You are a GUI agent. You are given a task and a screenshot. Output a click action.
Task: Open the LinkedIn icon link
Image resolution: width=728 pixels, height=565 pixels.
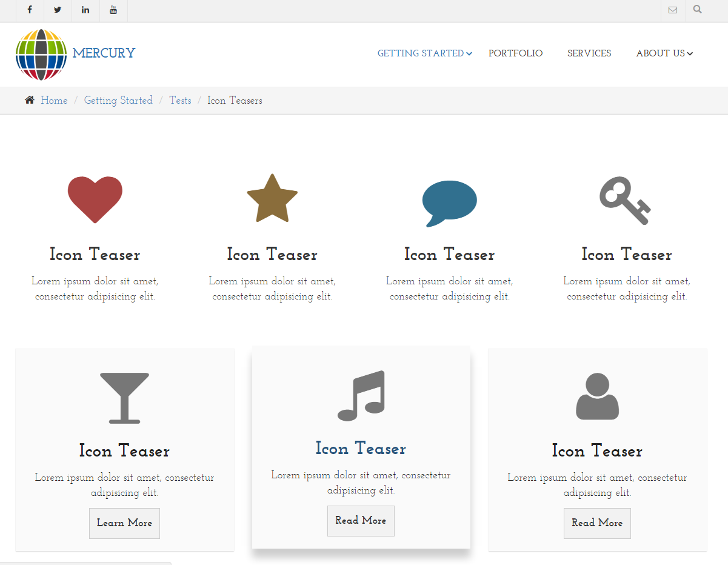click(85, 10)
